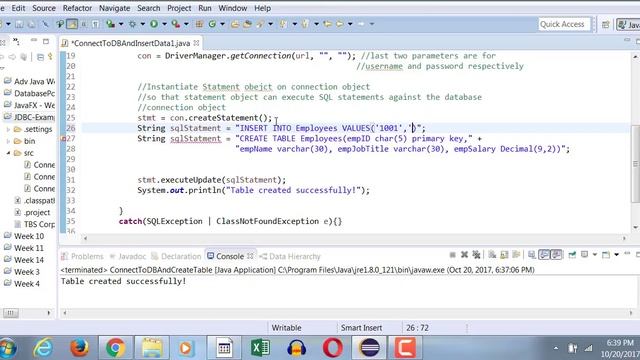Open the Run menu
640x360 pixels.
pyautogui.click(x=205, y=8)
